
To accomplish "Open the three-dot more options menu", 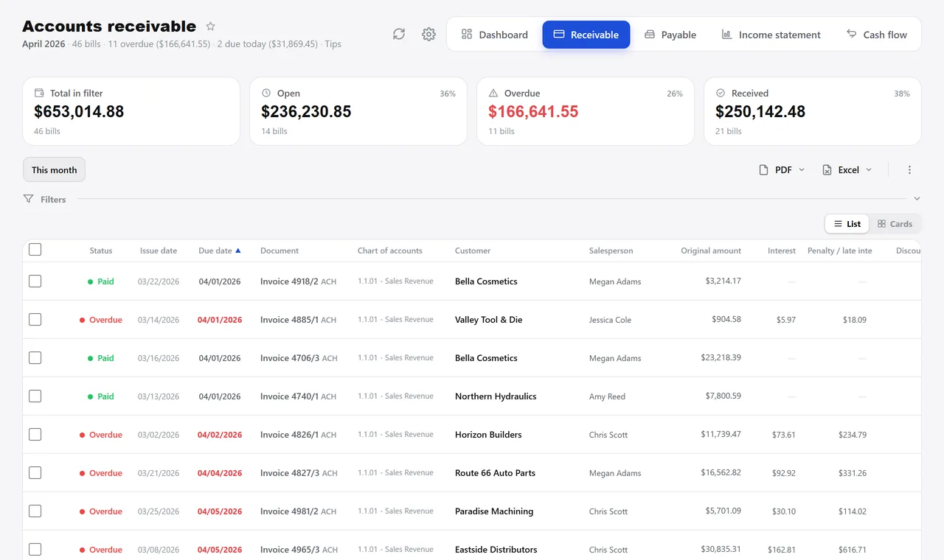I will [x=909, y=169].
